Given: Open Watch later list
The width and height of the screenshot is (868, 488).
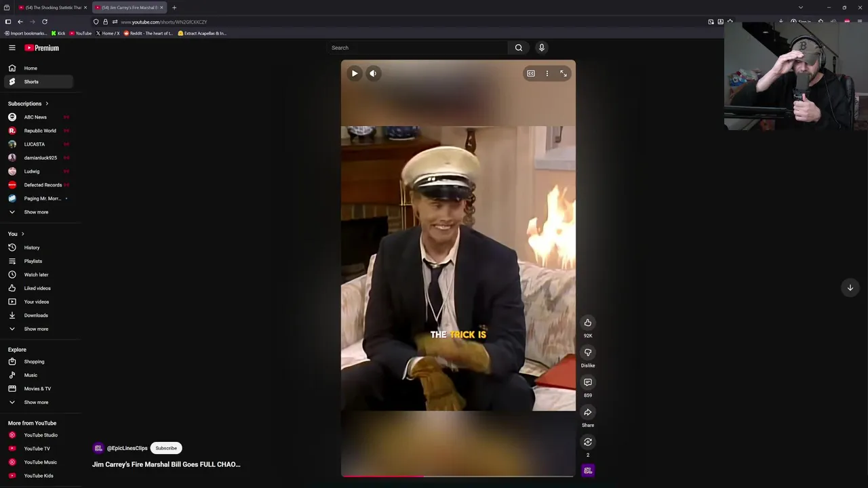Looking at the screenshot, I should tap(39, 274).
